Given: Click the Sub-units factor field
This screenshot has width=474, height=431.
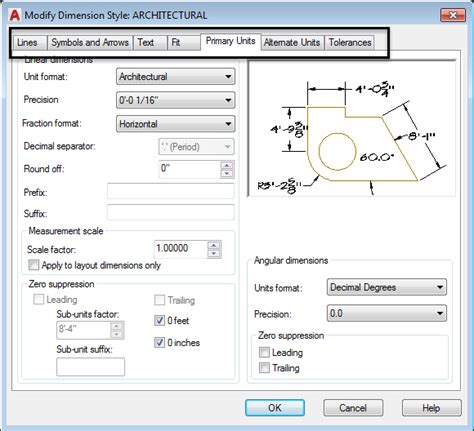Looking at the screenshot, I should [83, 330].
